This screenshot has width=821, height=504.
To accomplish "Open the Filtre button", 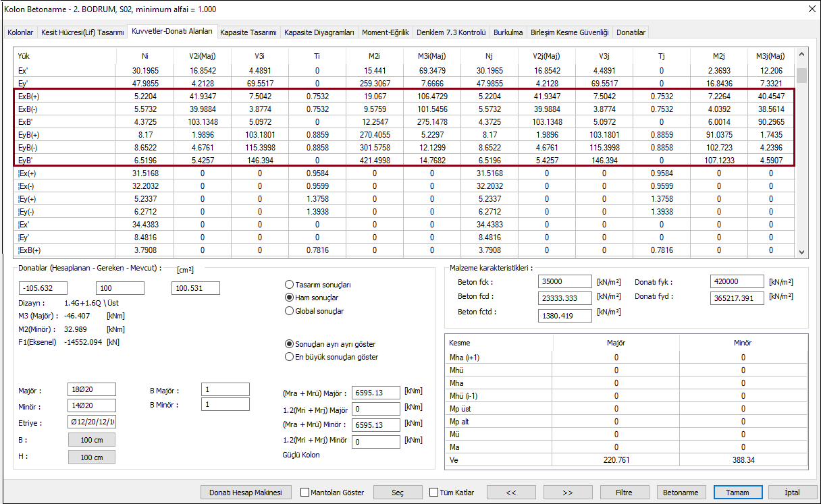I will click(625, 493).
